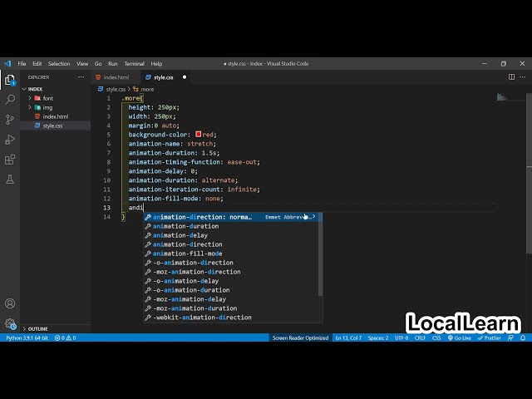Select -moz-animation-direction suggestion
The width and height of the screenshot is (532, 399).
coord(231,272)
